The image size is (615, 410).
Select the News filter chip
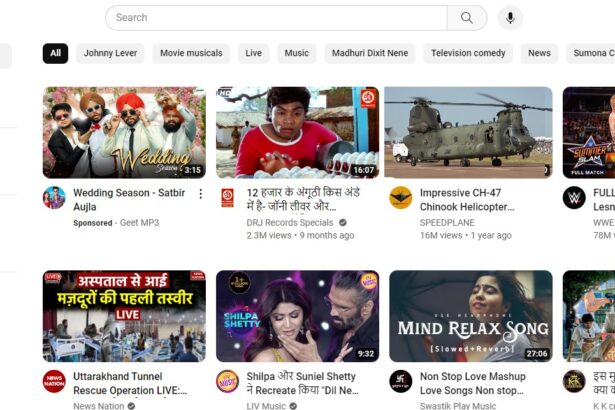point(539,53)
